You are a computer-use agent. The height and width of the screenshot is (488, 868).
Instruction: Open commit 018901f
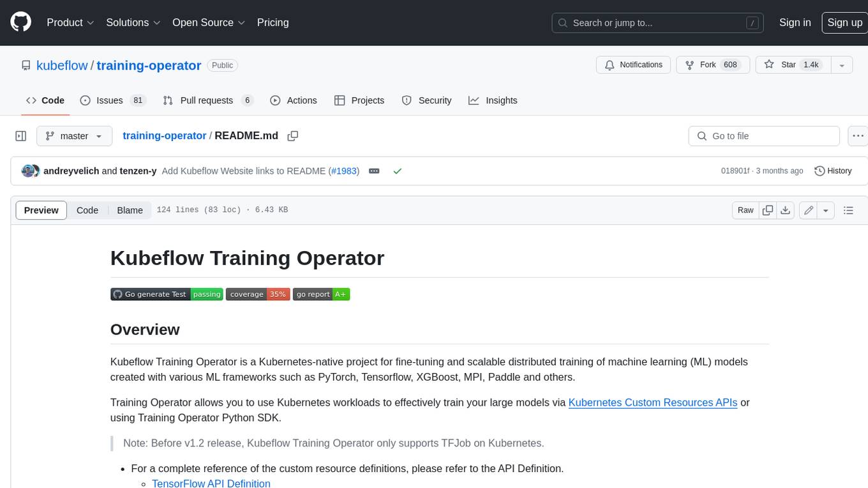point(735,171)
